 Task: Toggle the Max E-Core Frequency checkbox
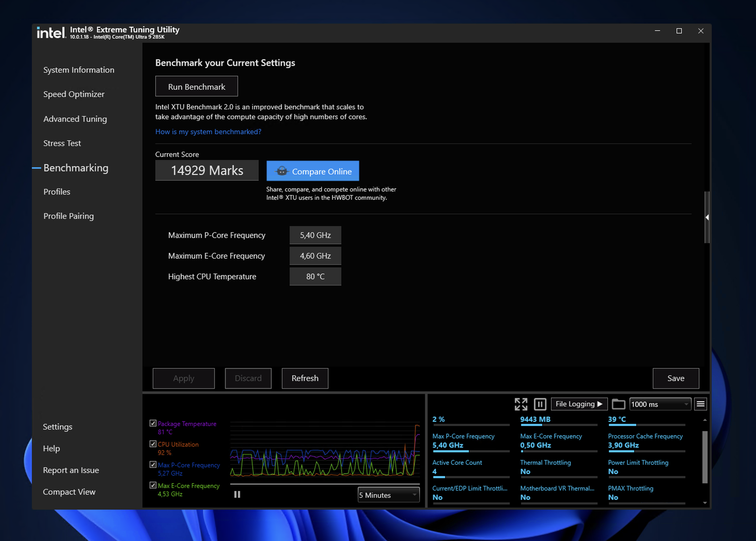(153, 486)
